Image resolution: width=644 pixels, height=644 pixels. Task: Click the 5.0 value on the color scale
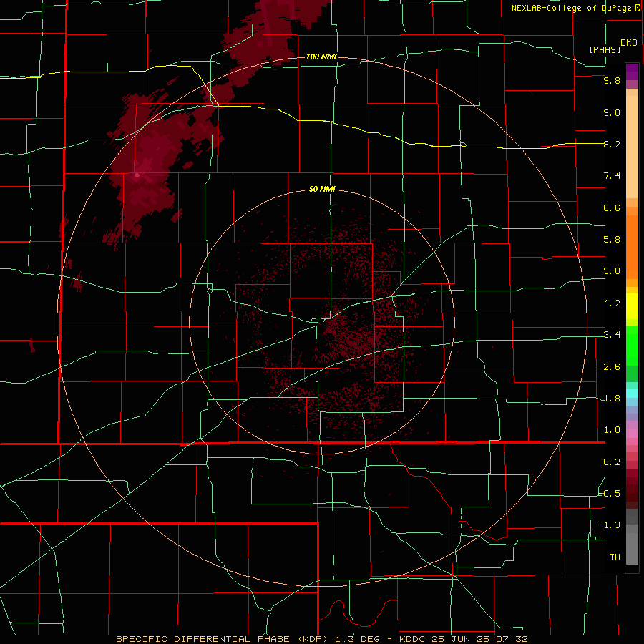(612, 271)
